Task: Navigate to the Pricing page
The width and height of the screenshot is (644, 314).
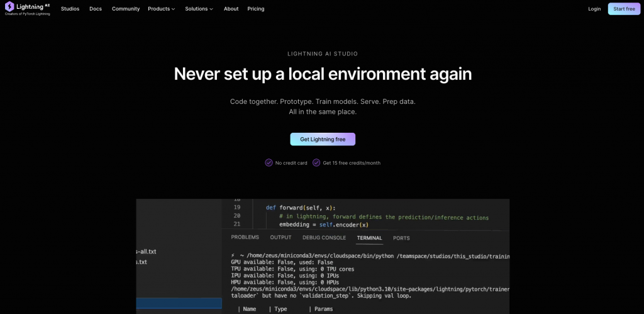Action: 256,9
